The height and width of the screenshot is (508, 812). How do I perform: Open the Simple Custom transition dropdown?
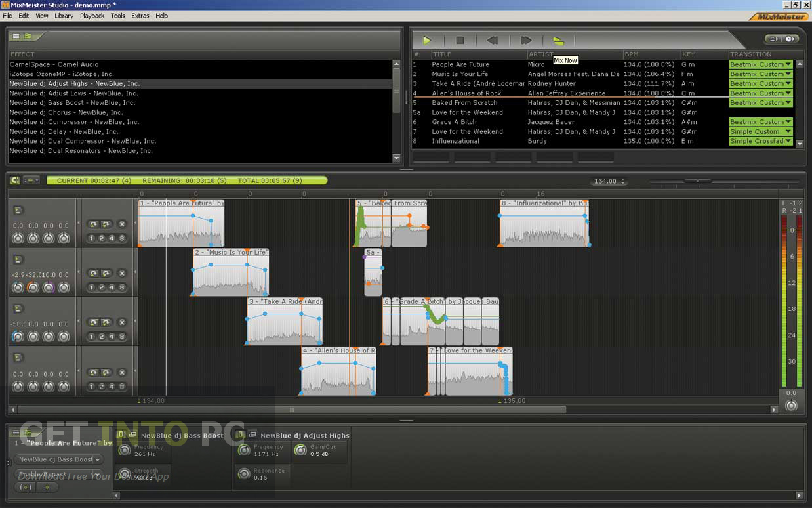tap(761, 131)
